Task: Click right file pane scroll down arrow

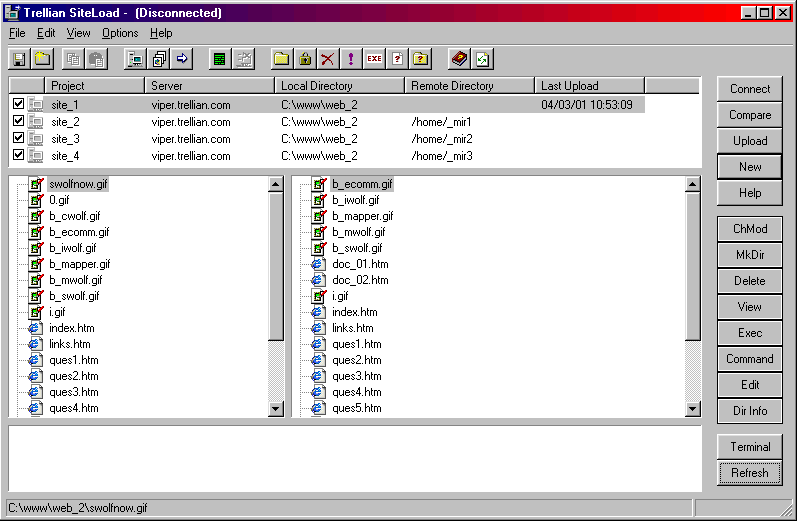Action: coord(693,409)
